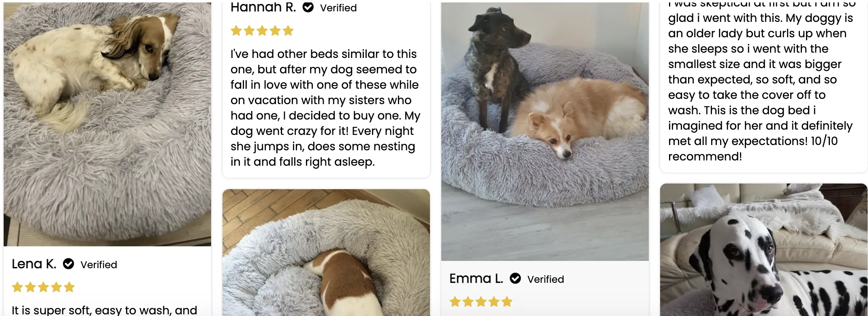Image resolution: width=868 pixels, height=316 pixels.
Task: Click Lena K.'s review text about super soft
Action: (105, 310)
